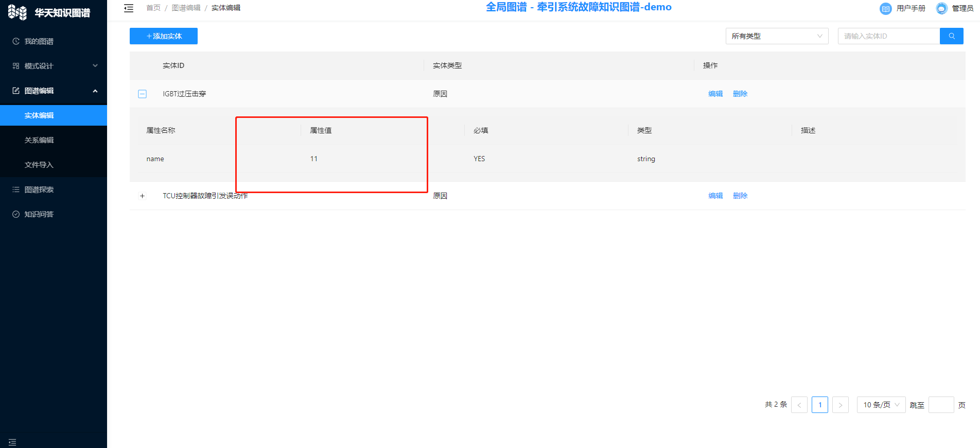Click the 添加实体 button
980x448 pixels.
[164, 36]
